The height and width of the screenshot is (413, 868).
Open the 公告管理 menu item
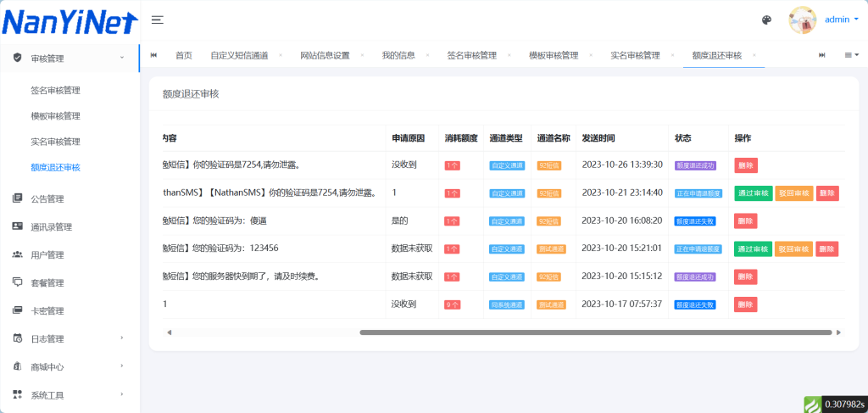coord(47,198)
